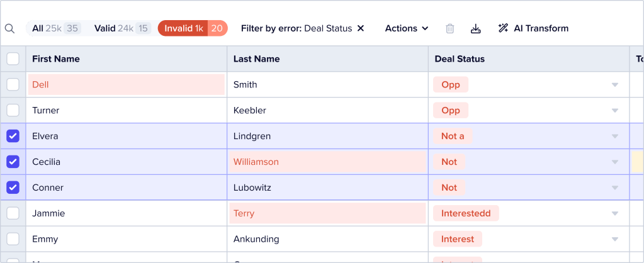The image size is (644, 263).
Task: Open Deal Status dropdown in Emmy row
Action: pos(615,239)
